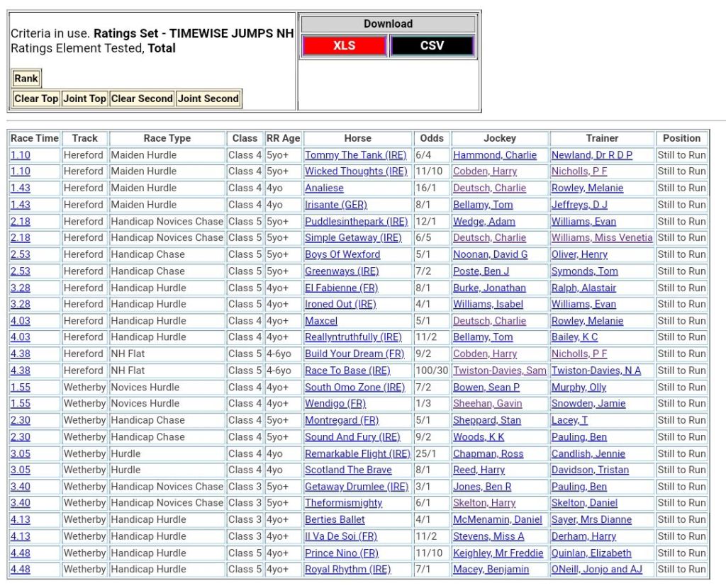Open horse Tommy The Tank (IRE)
This screenshot has height=588, width=726.
click(x=355, y=155)
